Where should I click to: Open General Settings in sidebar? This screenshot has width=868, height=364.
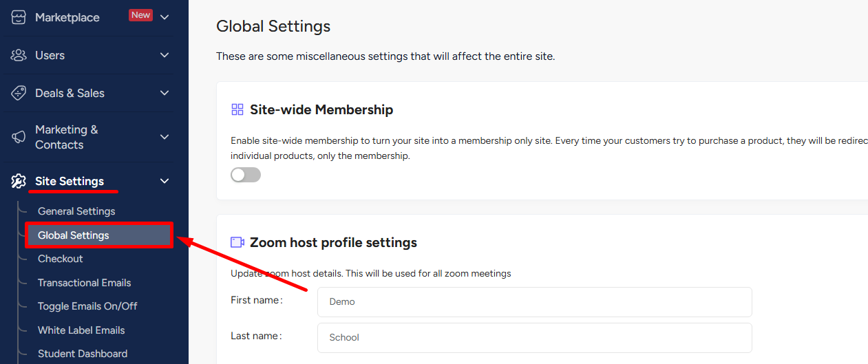(76, 211)
